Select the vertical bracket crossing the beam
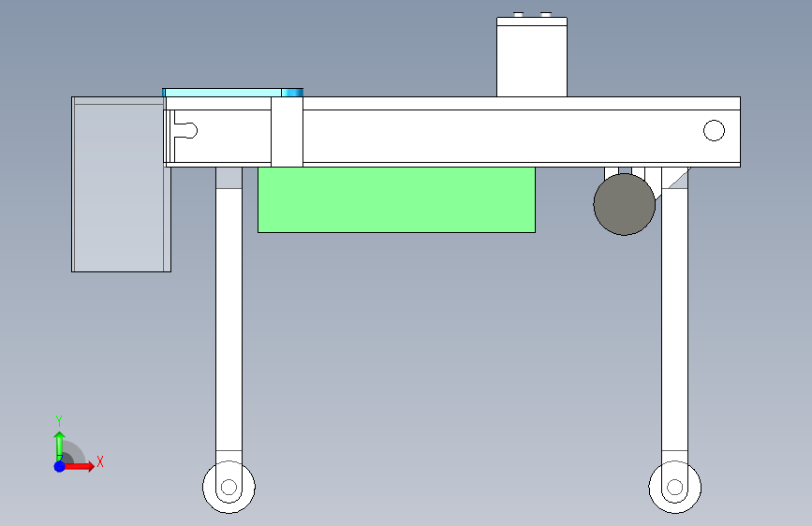This screenshot has width=812, height=526. (x=287, y=132)
